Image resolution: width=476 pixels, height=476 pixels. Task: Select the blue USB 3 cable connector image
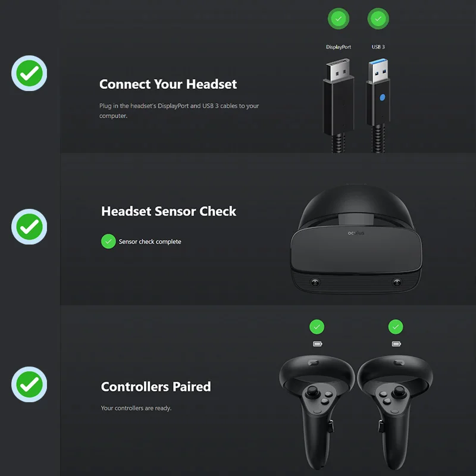tap(378, 106)
